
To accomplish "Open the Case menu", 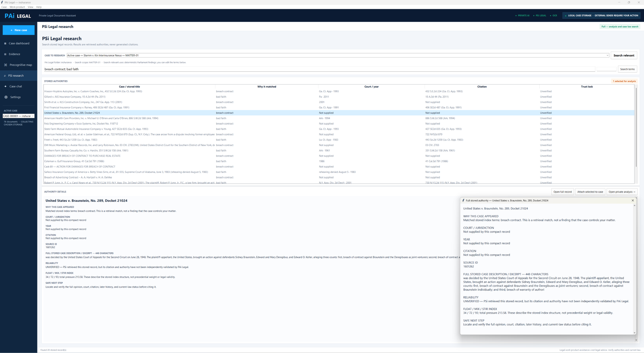I will click(4, 7).
